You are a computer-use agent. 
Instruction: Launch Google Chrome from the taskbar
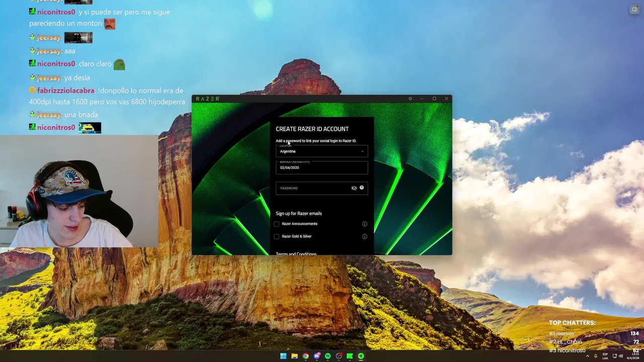305,356
